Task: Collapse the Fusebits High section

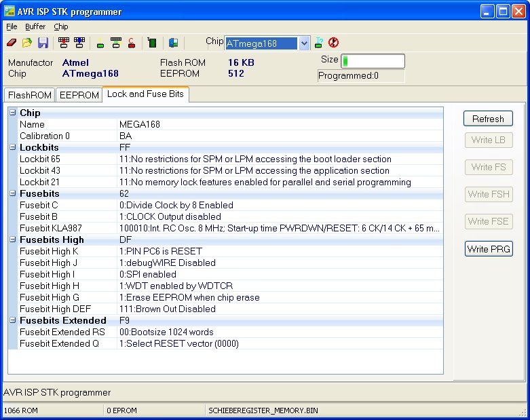Action: (x=13, y=240)
